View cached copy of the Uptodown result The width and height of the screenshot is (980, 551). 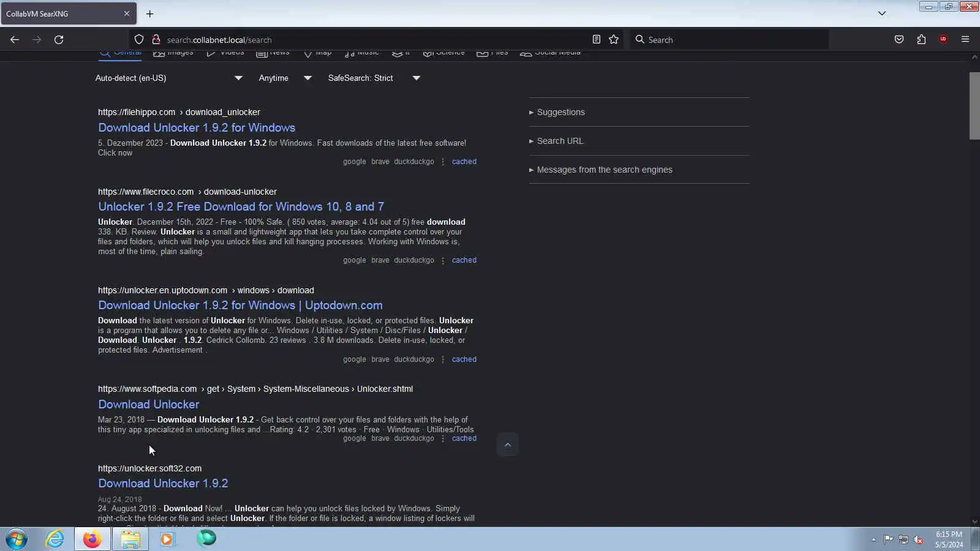coord(464,359)
